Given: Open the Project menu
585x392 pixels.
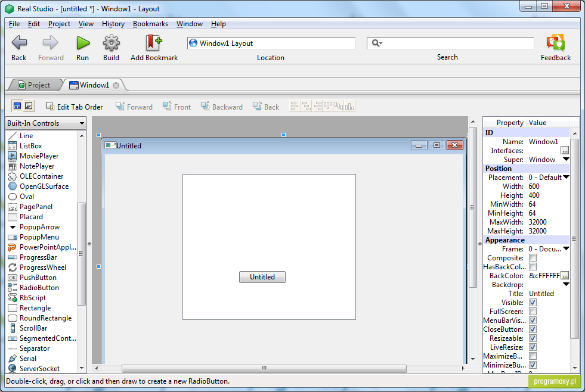Looking at the screenshot, I should (59, 24).
